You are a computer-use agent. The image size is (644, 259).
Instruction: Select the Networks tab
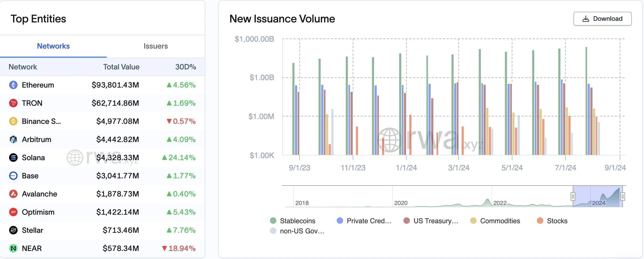coord(53,46)
